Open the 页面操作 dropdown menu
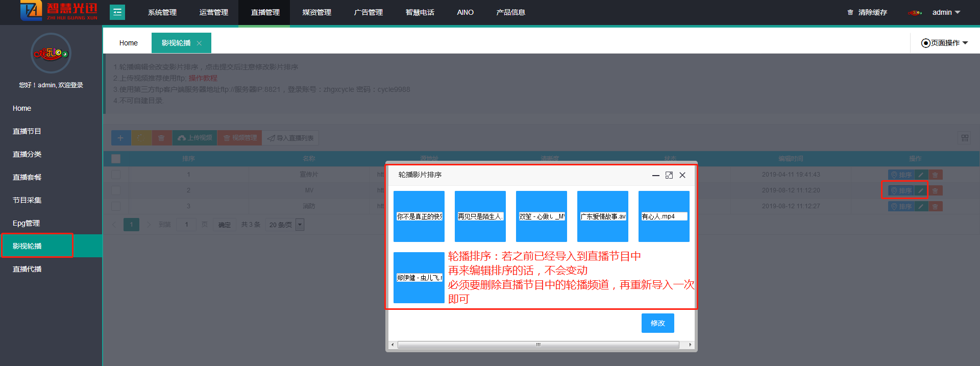 pos(944,43)
